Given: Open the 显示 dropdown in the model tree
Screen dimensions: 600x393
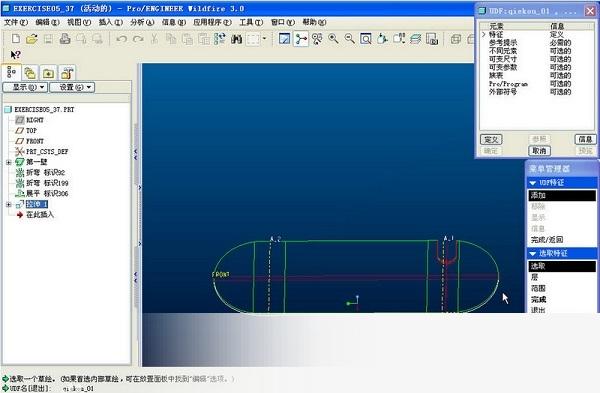Looking at the screenshot, I should (x=25, y=87).
